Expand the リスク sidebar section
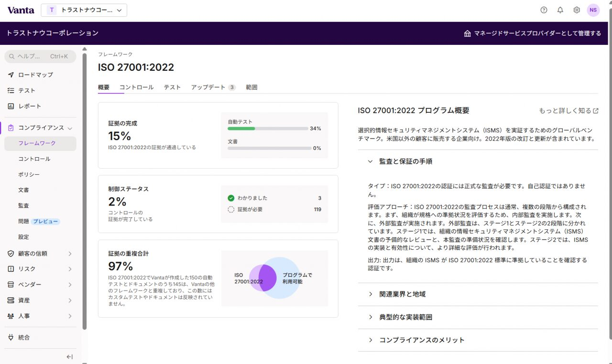This screenshot has width=612, height=364. pos(70,269)
